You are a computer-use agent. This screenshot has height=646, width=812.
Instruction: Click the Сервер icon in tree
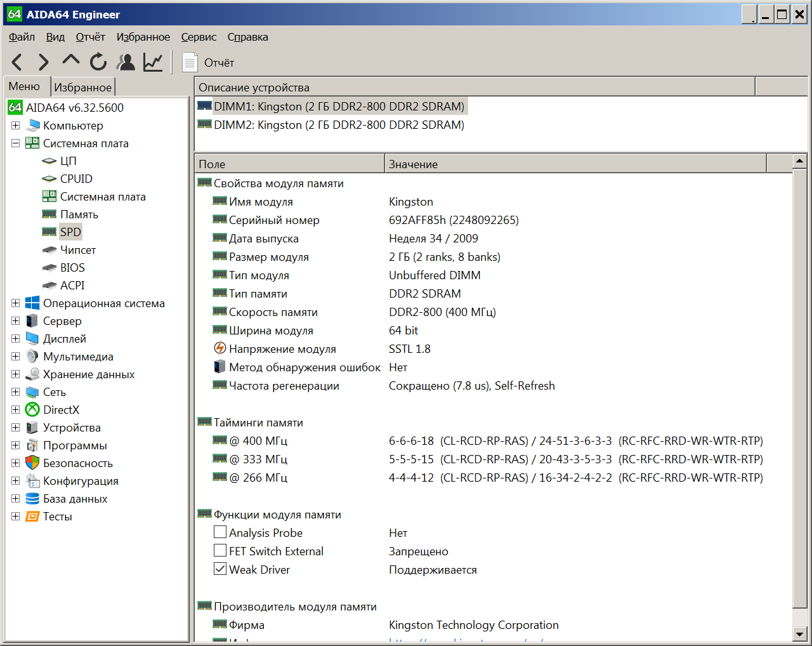[32, 321]
